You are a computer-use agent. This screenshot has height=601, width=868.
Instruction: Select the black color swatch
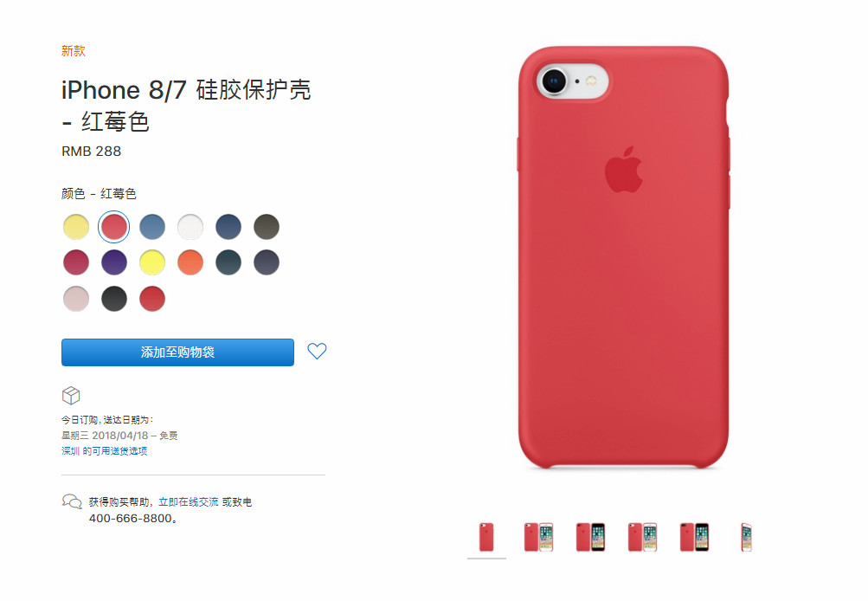click(x=114, y=299)
